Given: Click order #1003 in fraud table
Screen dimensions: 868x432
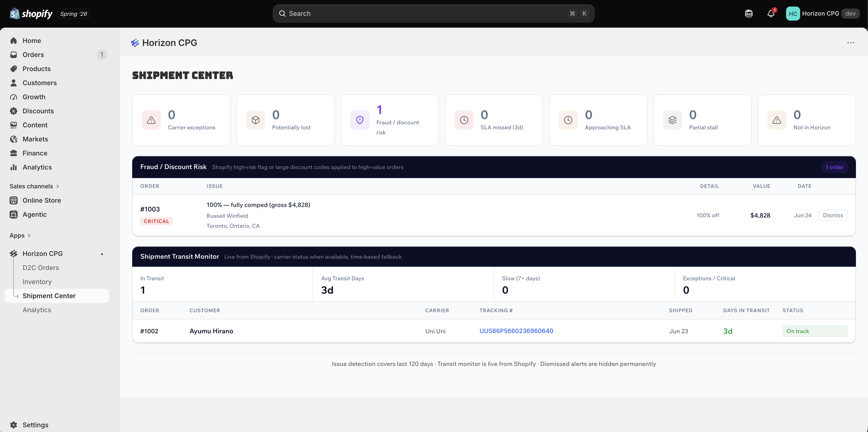Looking at the screenshot, I should pos(150,209).
